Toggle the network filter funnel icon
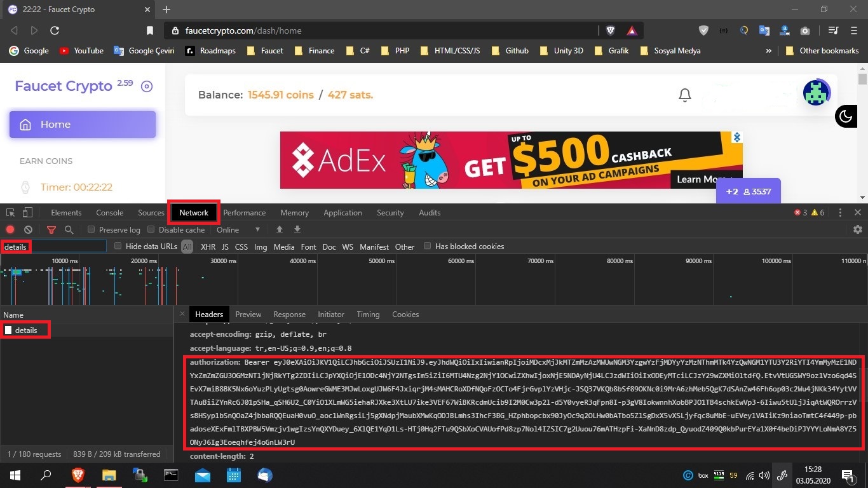 click(51, 229)
